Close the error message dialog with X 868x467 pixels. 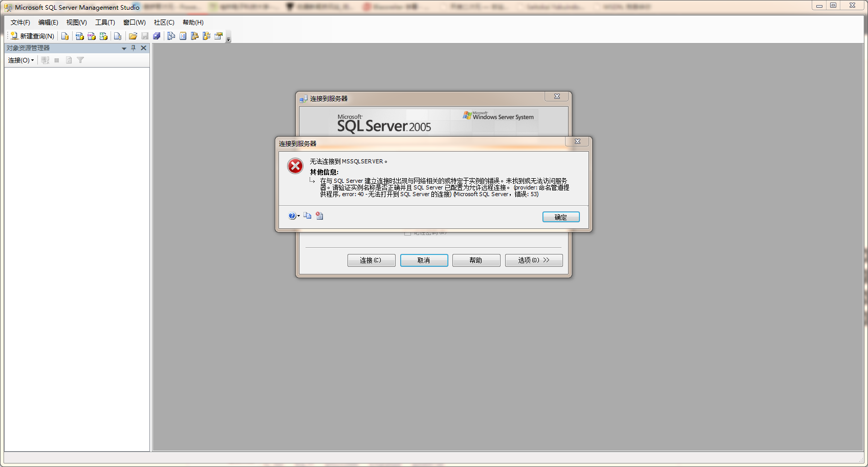click(x=577, y=141)
